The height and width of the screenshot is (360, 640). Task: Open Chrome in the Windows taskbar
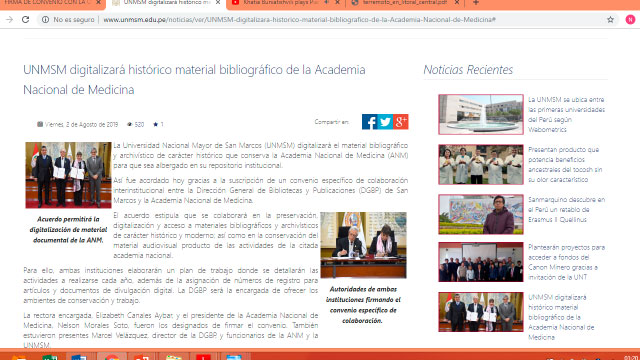pyautogui.click(x=111, y=357)
